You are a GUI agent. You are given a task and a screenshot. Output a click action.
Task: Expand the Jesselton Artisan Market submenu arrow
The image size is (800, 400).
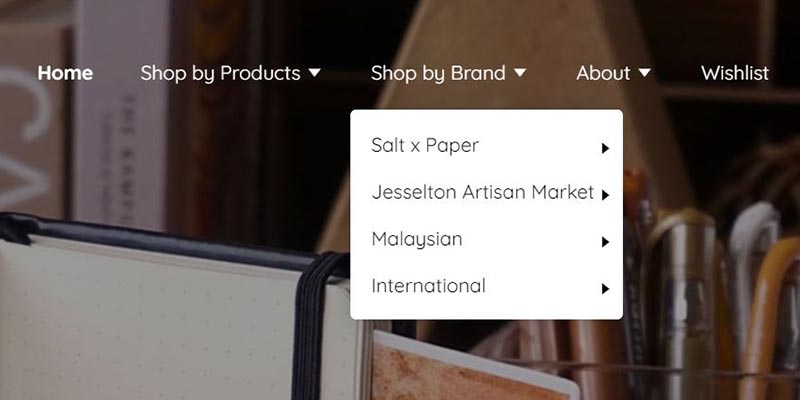tap(605, 195)
